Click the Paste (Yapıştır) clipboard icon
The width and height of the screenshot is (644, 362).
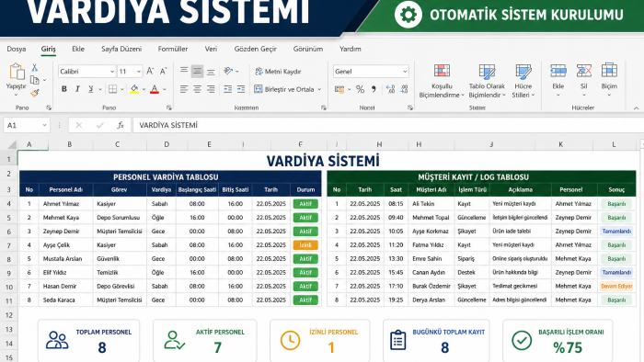[x=17, y=72]
